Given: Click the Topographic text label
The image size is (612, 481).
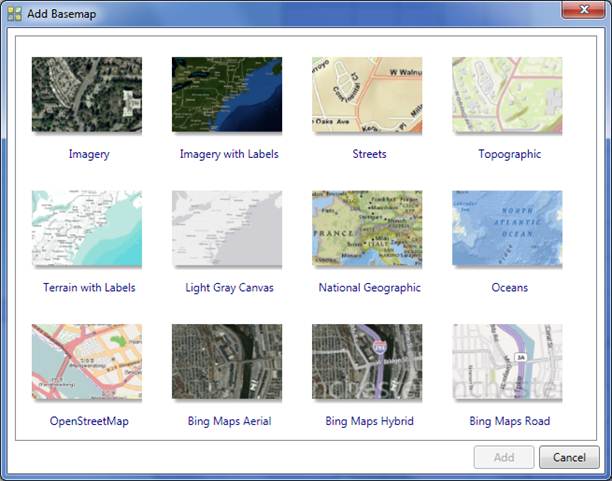Looking at the screenshot, I should 510,155.
